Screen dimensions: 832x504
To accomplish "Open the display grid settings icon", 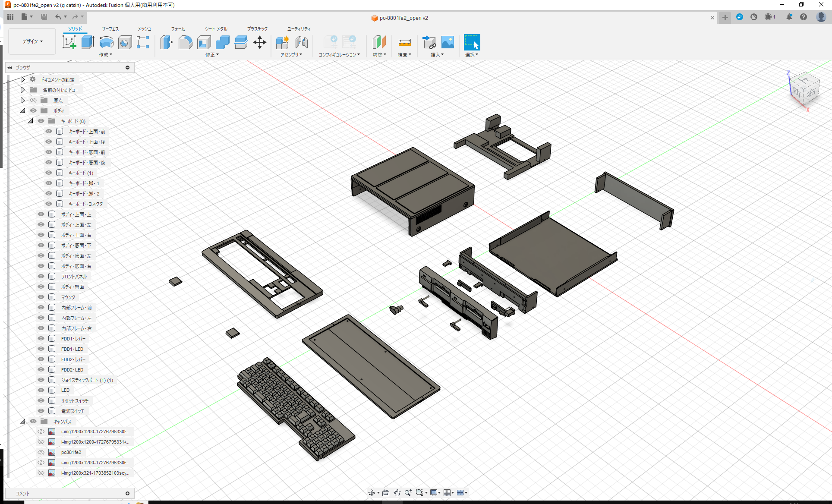I will tap(448, 492).
